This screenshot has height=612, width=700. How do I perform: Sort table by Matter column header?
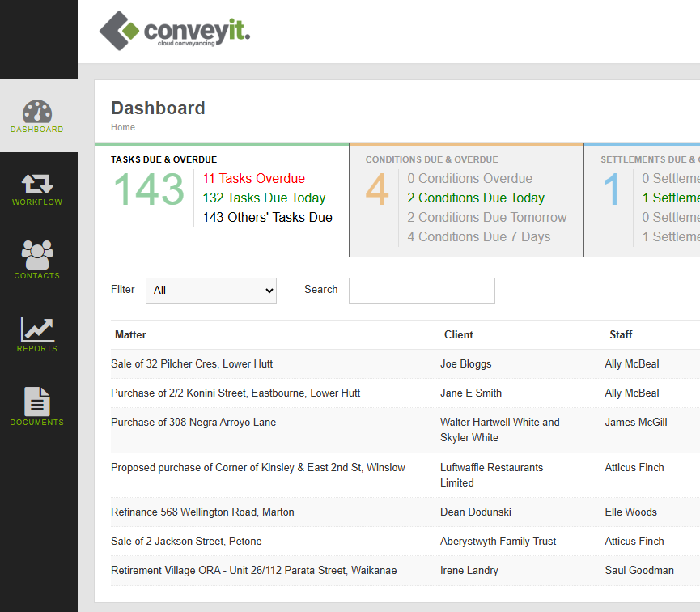(x=130, y=334)
